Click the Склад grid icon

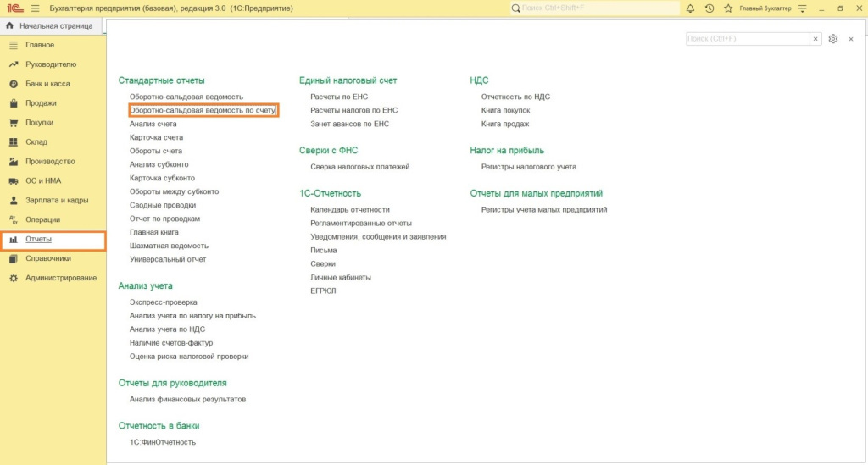point(14,142)
